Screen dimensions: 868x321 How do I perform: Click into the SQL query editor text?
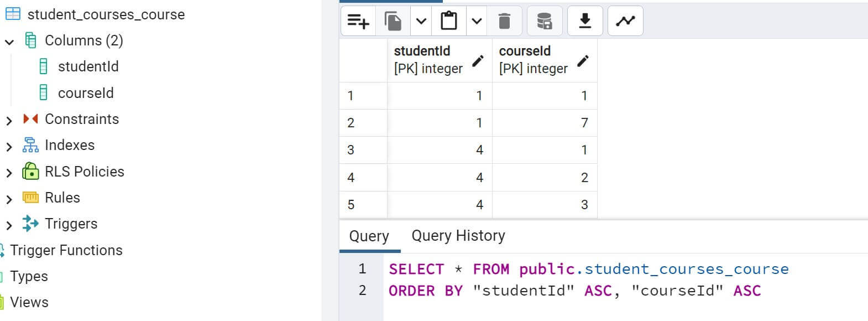588,279
